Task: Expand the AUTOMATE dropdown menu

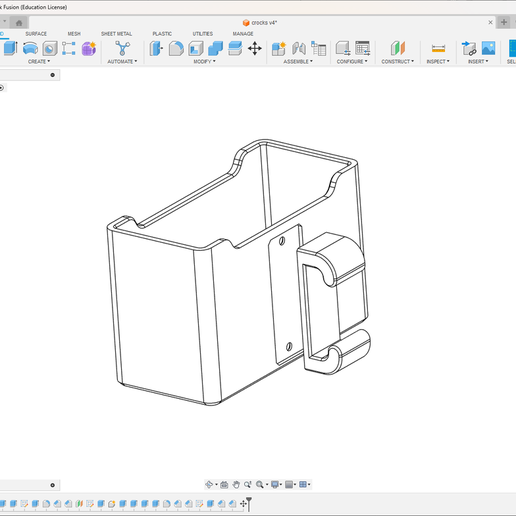Action: tap(122, 62)
